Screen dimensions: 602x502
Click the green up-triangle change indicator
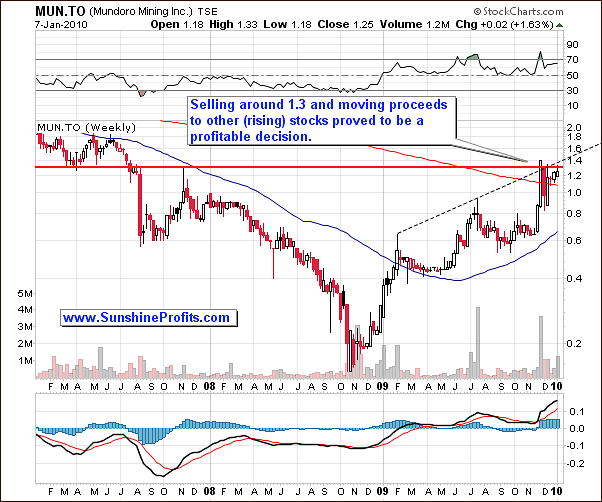560,25
